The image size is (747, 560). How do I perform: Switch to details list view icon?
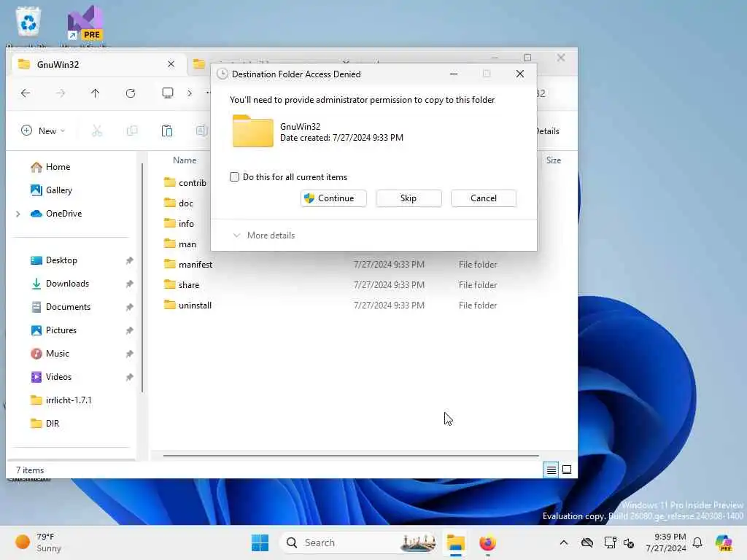[551, 470]
